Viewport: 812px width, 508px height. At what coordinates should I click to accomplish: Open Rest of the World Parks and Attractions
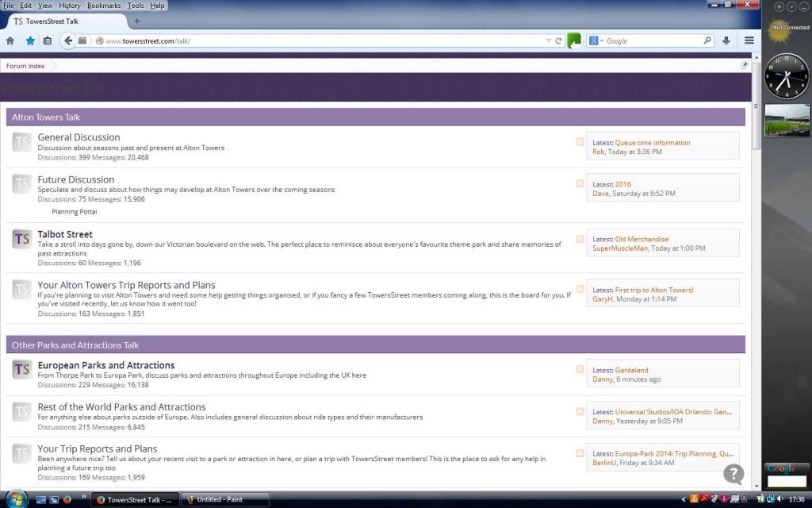(121, 407)
